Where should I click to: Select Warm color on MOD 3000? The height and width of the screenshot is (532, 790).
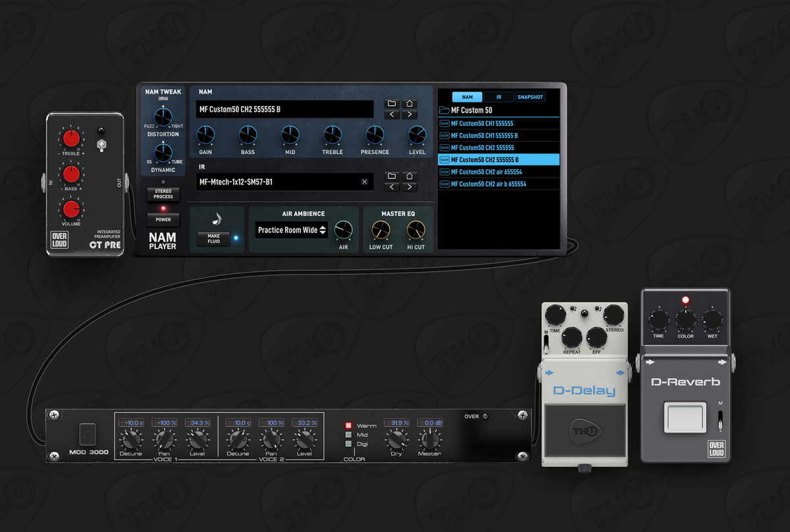click(349, 426)
